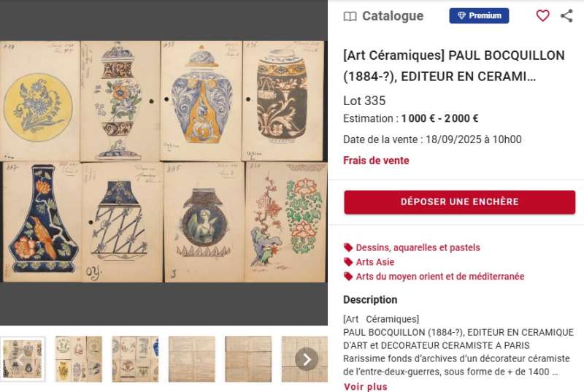Image resolution: width=584 pixels, height=392 pixels.
Task: Expand description with Voir plus
Action: pos(366,387)
